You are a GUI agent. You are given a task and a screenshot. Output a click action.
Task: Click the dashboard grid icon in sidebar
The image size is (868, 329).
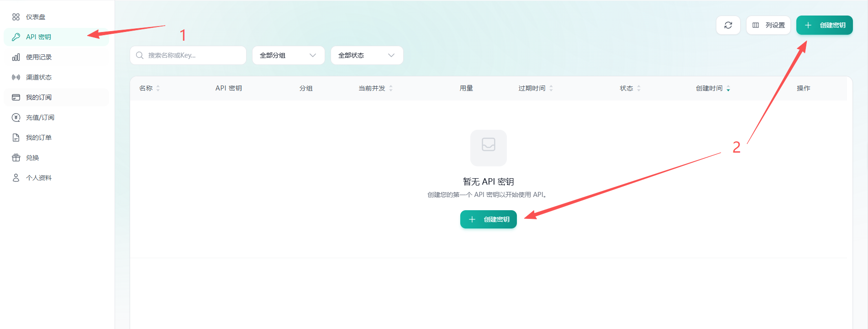[x=16, y=17]
